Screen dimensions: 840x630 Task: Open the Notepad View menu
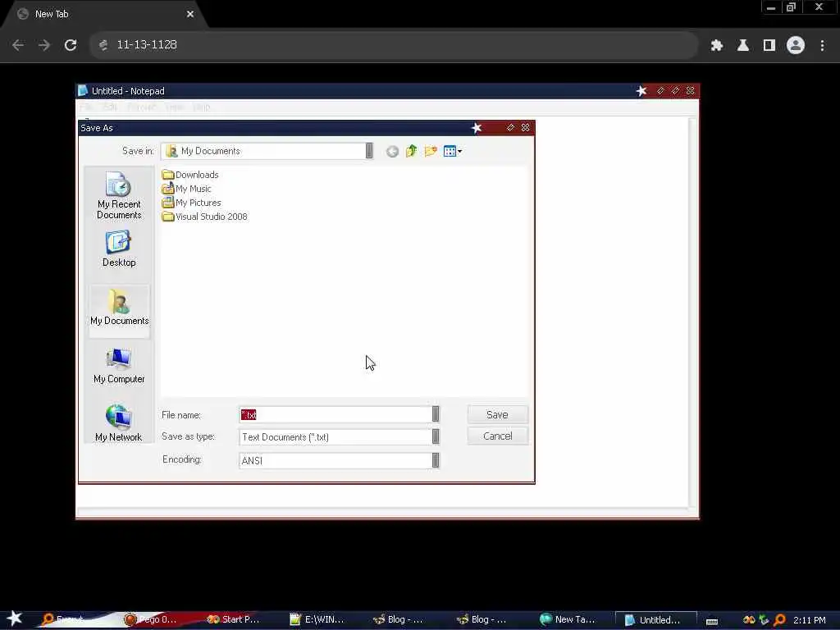point(174,107)
